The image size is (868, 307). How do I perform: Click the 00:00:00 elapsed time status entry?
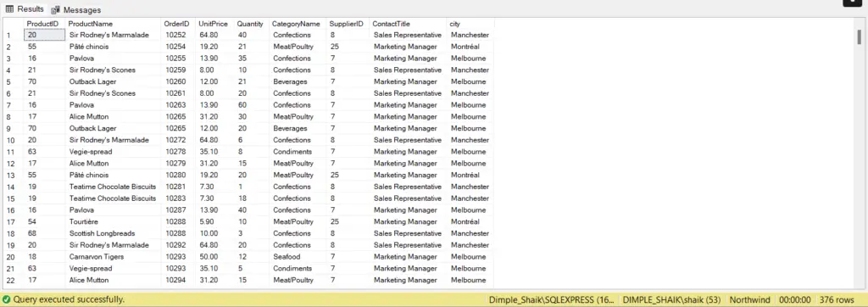click(795, 300)
